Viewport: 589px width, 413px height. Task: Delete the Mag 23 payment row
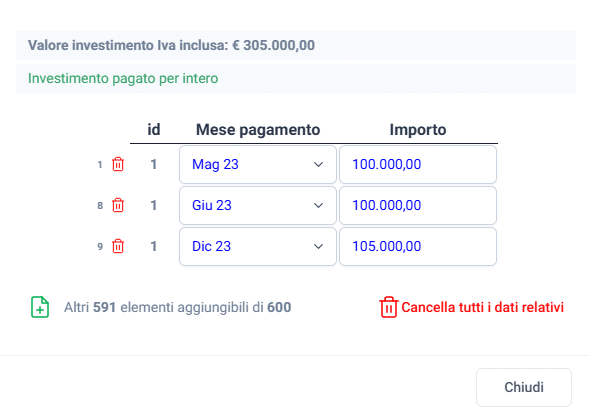click(118, 164)
